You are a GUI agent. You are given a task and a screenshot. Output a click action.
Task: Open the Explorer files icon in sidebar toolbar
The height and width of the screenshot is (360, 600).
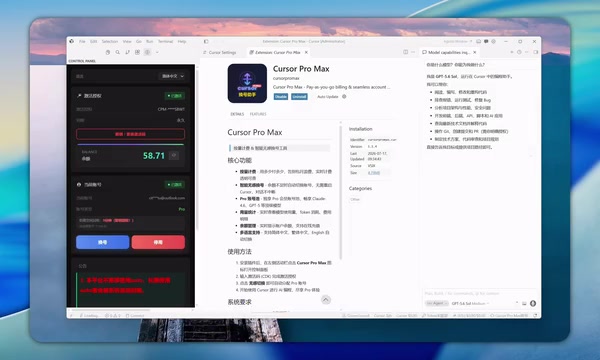[108, 52]
